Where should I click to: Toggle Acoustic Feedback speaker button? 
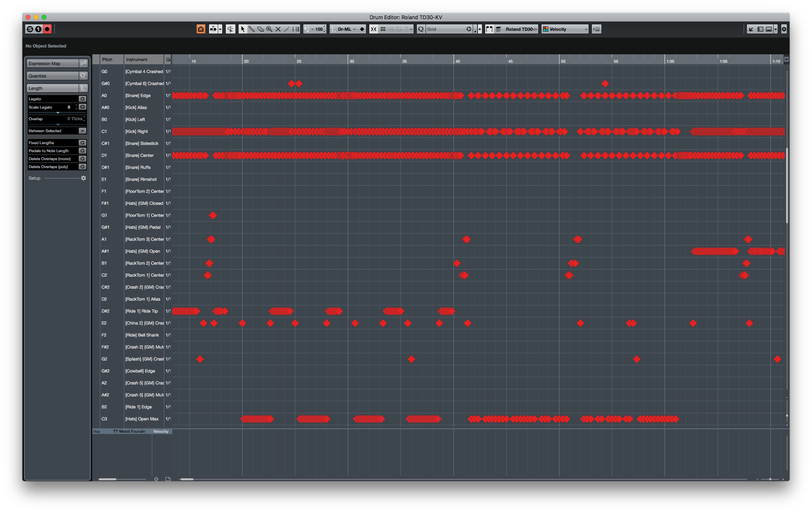click(x=231, y=29)
